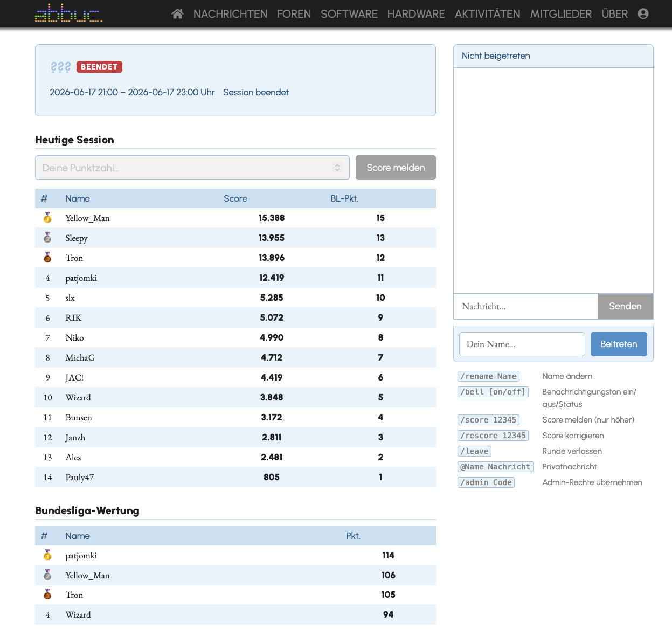The height and width of the screenshot is (629, 672).
Task: Click the Nicht beigetreten chat header
Action: (x=496, y=56)
